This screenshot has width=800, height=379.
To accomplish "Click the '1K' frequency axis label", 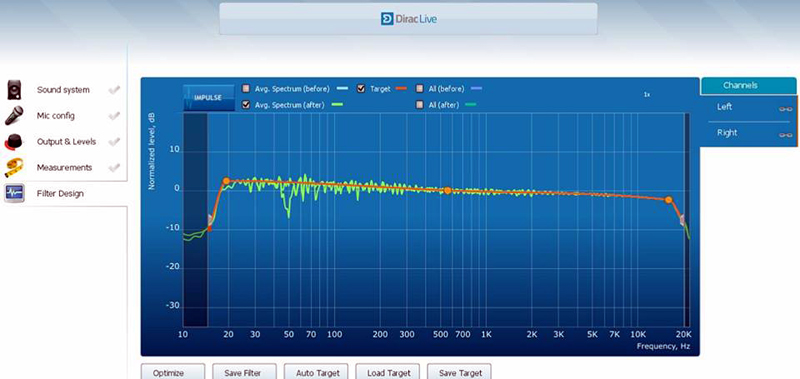I will 486,335.
